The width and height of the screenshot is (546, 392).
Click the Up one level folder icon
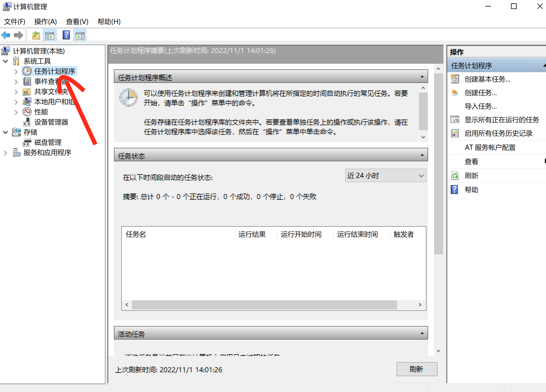click(36, 35)
